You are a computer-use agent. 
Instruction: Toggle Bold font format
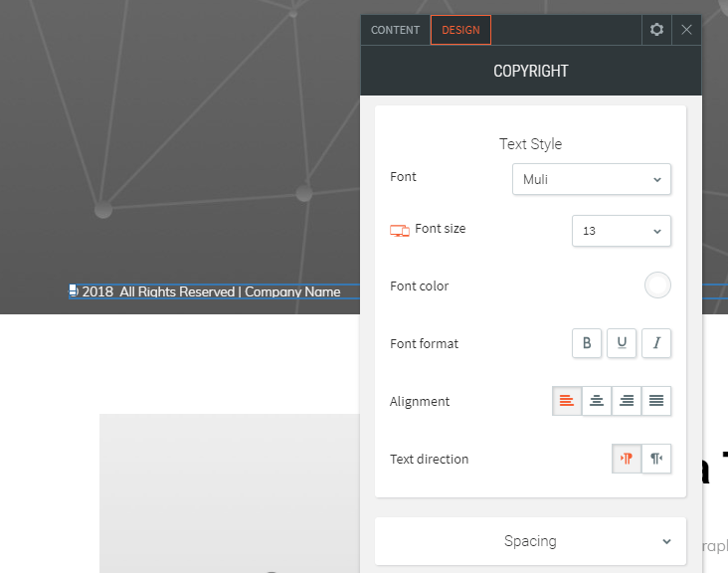click(587, 343)
